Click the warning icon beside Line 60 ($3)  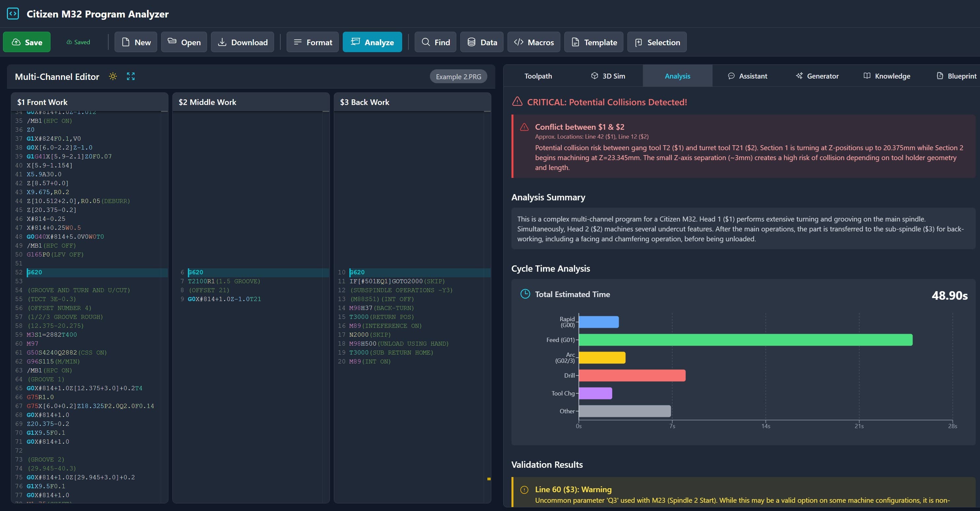pyautogui.click(x=524, y=490)
